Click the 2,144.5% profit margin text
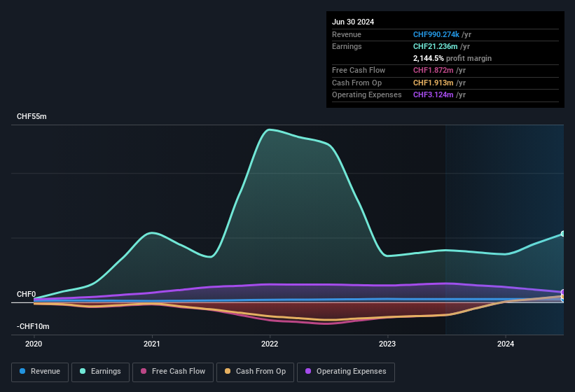 coord(452,58)
